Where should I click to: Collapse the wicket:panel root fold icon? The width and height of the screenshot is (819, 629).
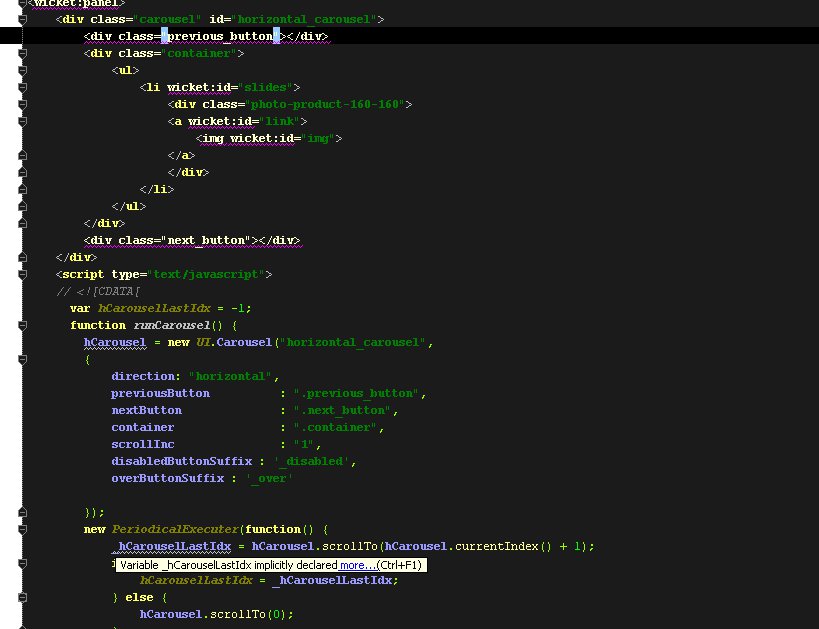pos(20,4)
